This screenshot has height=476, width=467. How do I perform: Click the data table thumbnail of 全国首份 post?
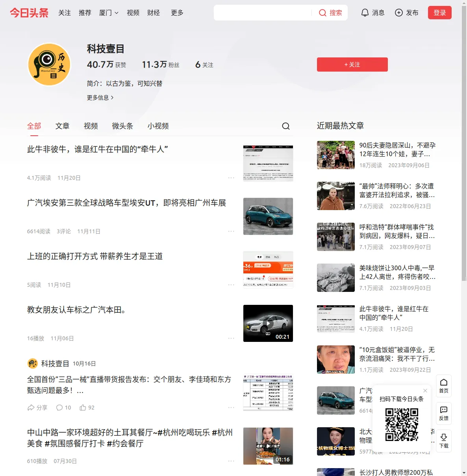pyautogui.click(x=268, y=393)
